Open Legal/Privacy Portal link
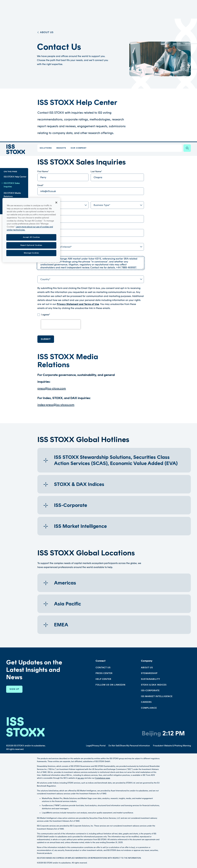197x868 pixels. [x=96, y=745]
